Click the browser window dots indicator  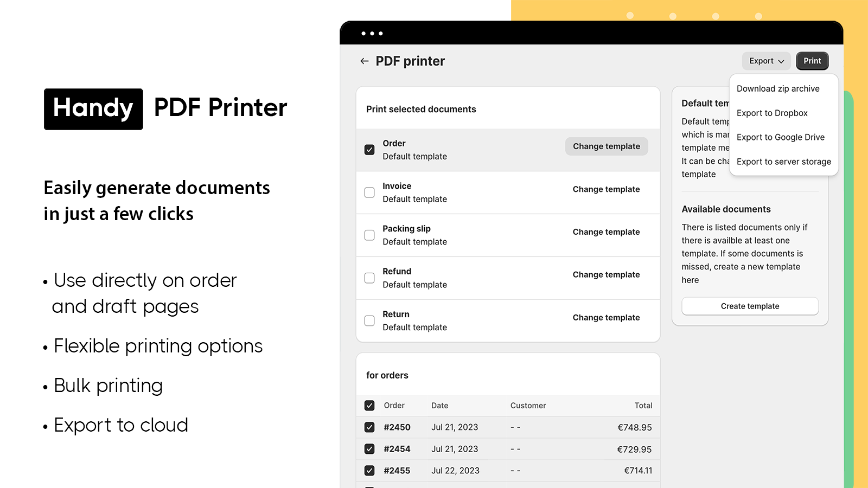(x=371, y=33)
